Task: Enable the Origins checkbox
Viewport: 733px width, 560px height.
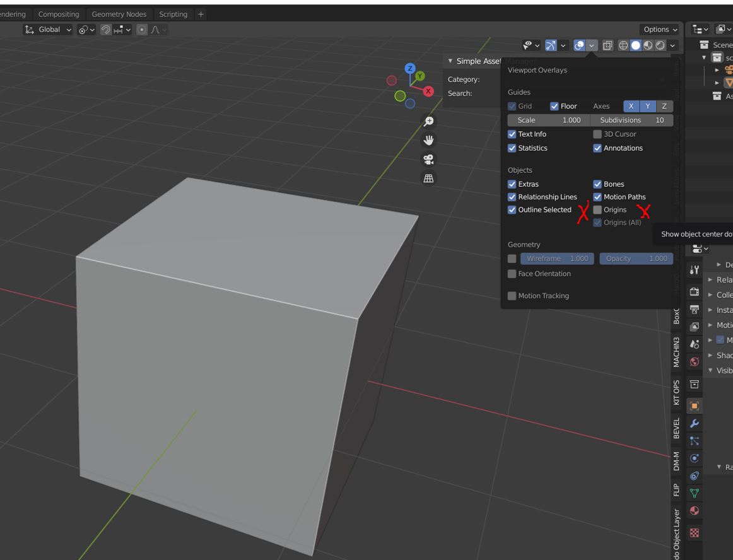Action: click(597, 209)
